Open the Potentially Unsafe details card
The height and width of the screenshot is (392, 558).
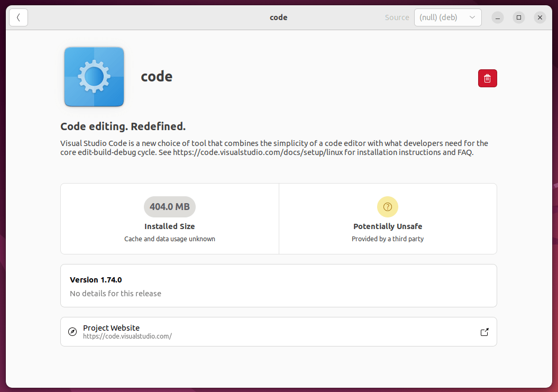tap(388, 218)
